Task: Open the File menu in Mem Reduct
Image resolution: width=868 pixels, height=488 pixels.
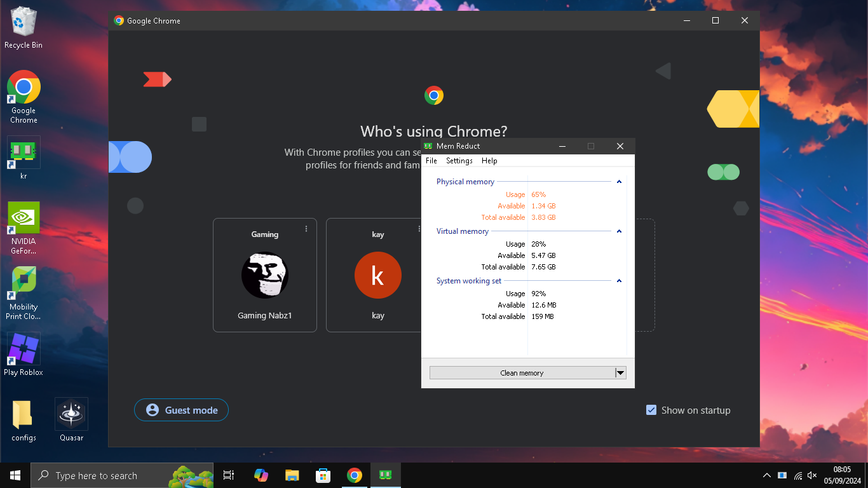Action: [431, 161]
